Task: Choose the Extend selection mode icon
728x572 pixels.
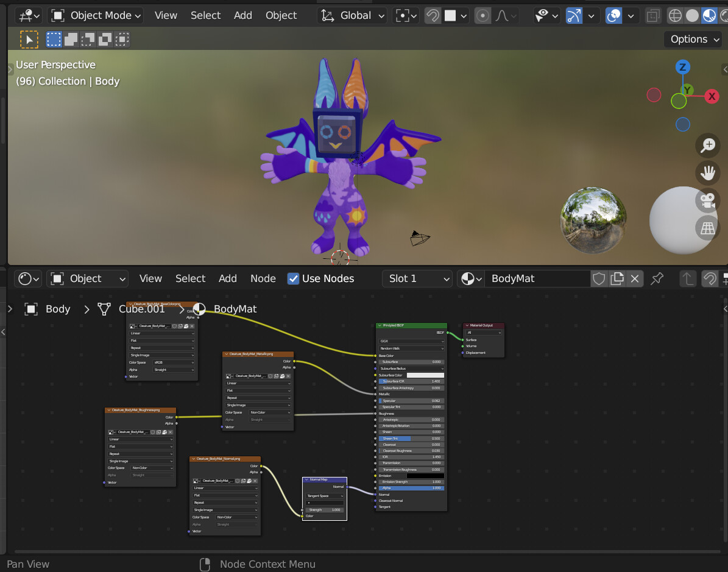Action: 71,40
